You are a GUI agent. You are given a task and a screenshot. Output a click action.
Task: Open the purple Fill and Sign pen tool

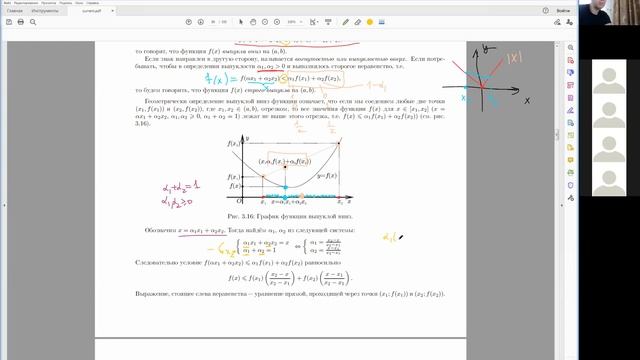(571, 110)
